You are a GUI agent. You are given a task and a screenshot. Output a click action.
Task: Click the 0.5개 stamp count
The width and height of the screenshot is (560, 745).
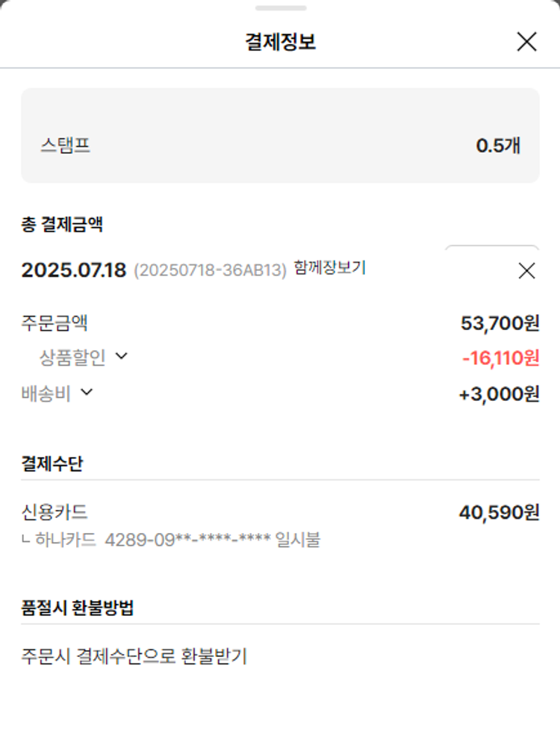click(498, 146)
